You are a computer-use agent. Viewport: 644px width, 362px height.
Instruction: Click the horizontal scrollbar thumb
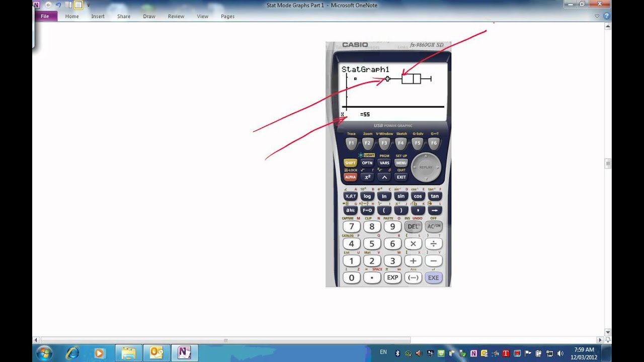click(225, 340)
